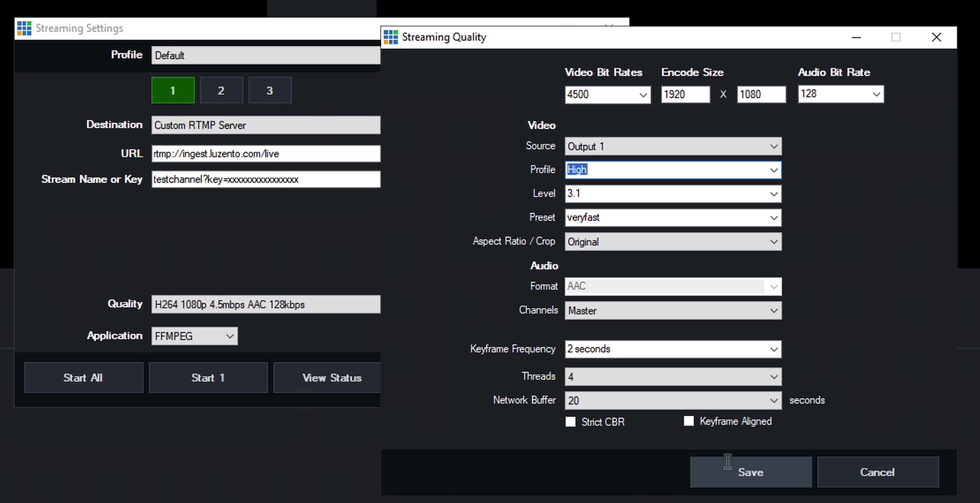980x503 pixels.
Task: Save the streaming quality settings
Action: click(750, 472)
